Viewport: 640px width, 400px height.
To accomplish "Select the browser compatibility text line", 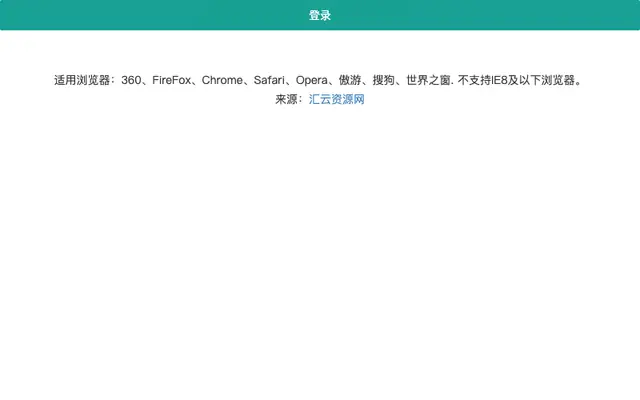I will pos(318,80).
